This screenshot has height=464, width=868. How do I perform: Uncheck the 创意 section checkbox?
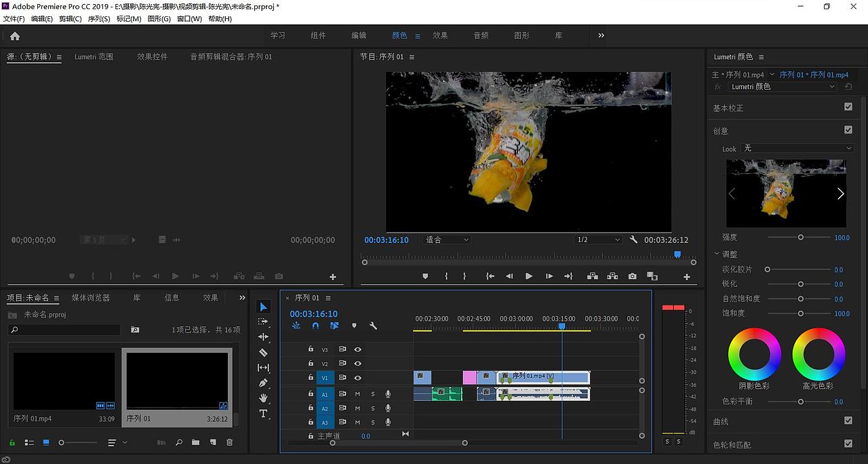(848, 130)
